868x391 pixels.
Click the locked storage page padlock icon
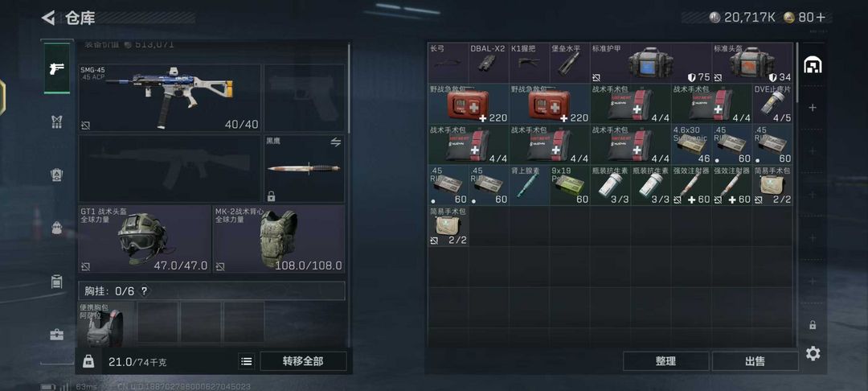point(812,324)
